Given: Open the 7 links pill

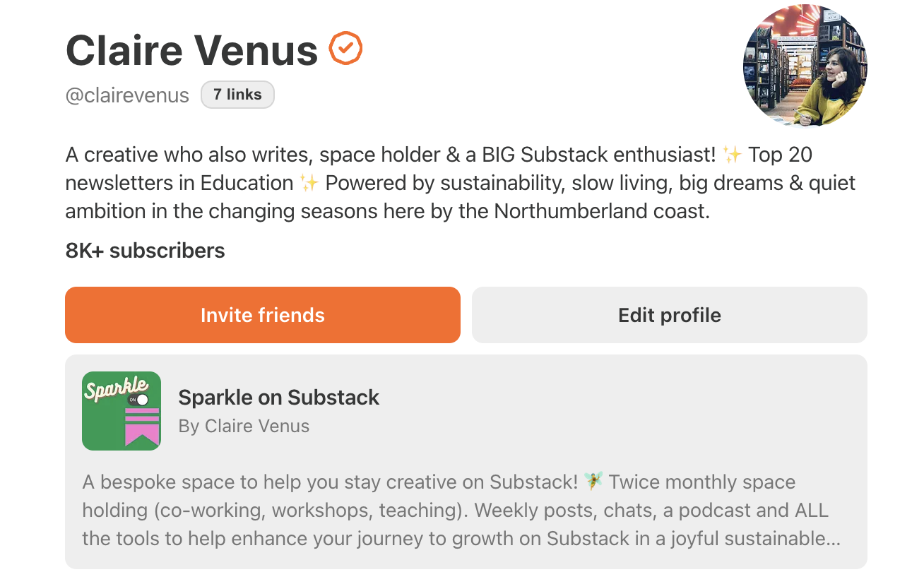Looking at the screenshot, I should (237, 95).
